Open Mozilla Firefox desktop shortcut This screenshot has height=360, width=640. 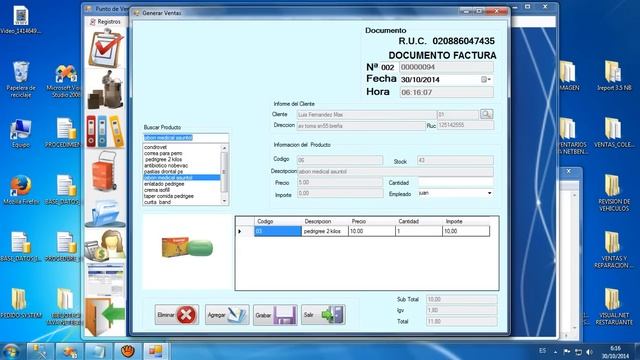pyautogui.click(x=21, y=189)
